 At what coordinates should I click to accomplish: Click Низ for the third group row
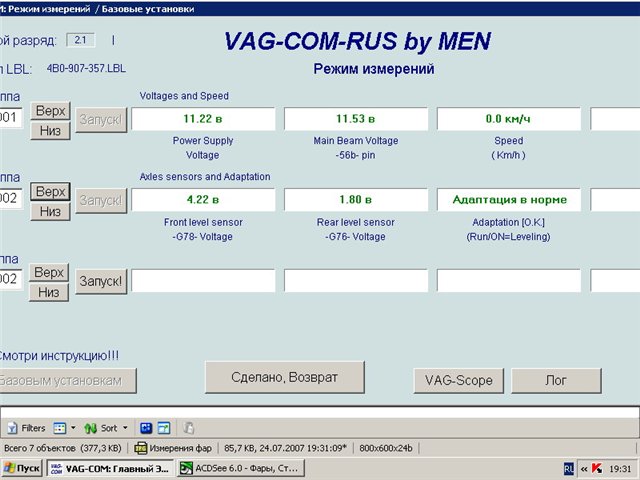(x=49, y=292)
